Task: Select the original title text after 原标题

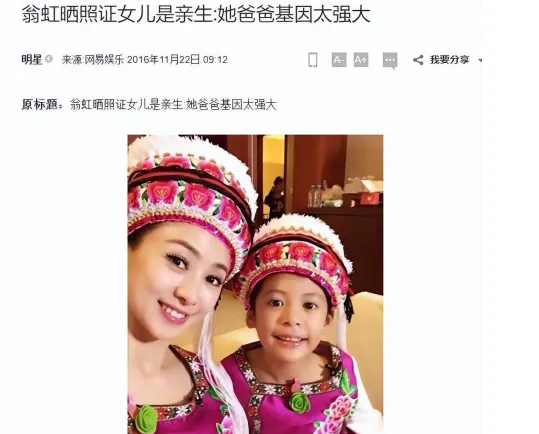Action: tap(173, 104)
